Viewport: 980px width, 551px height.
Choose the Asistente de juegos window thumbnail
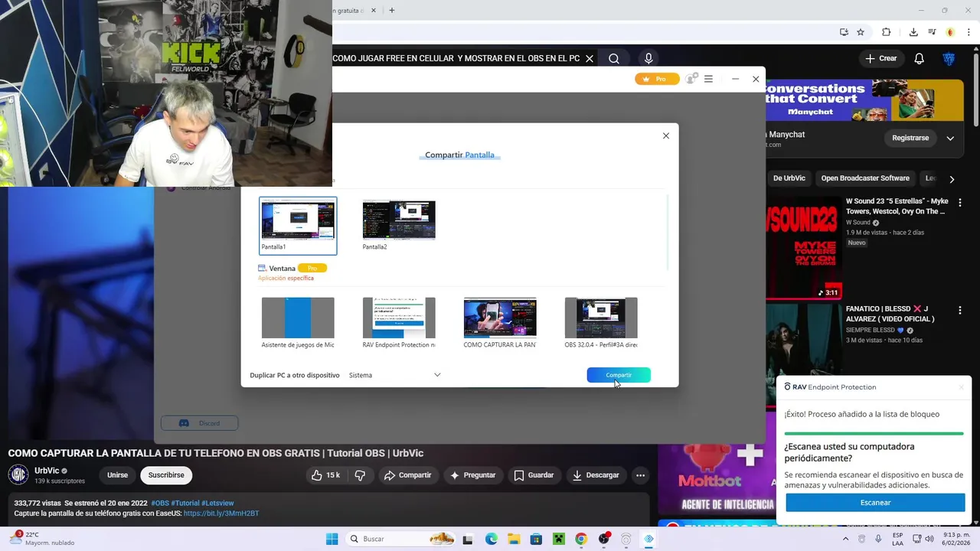298,323
